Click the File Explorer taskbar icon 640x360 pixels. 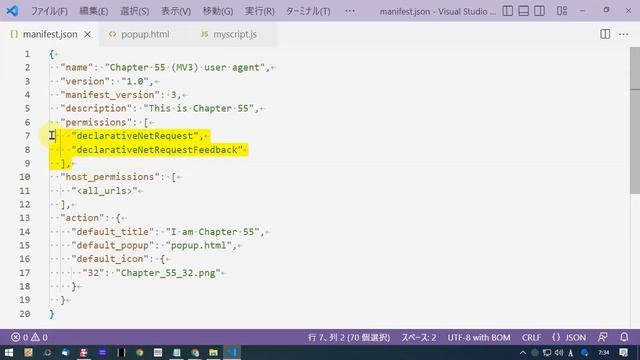coord(213,352)
